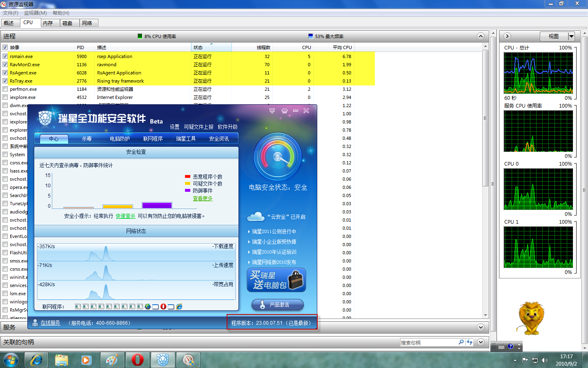The width and height of the screenshot is (588, 368).
Task: Click 软件升级 in the Rising window
Action: (x=228, y=127)
